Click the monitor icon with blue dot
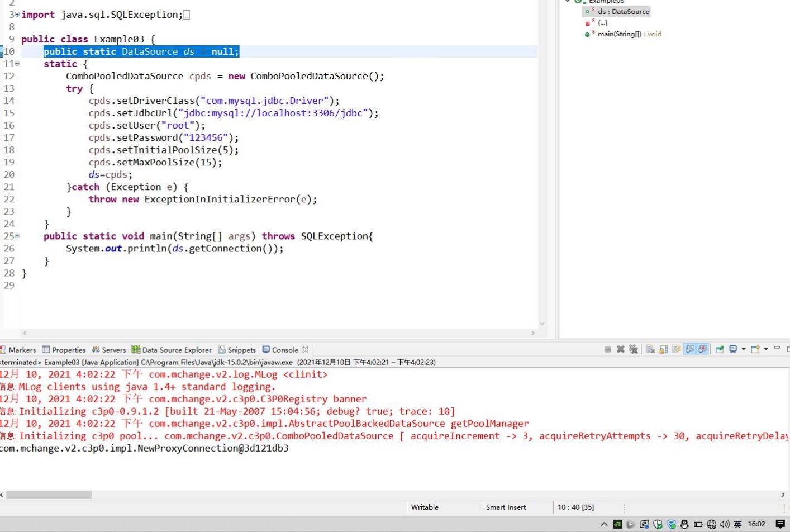Viewport: 790px width, 532px height. (644, 524)
